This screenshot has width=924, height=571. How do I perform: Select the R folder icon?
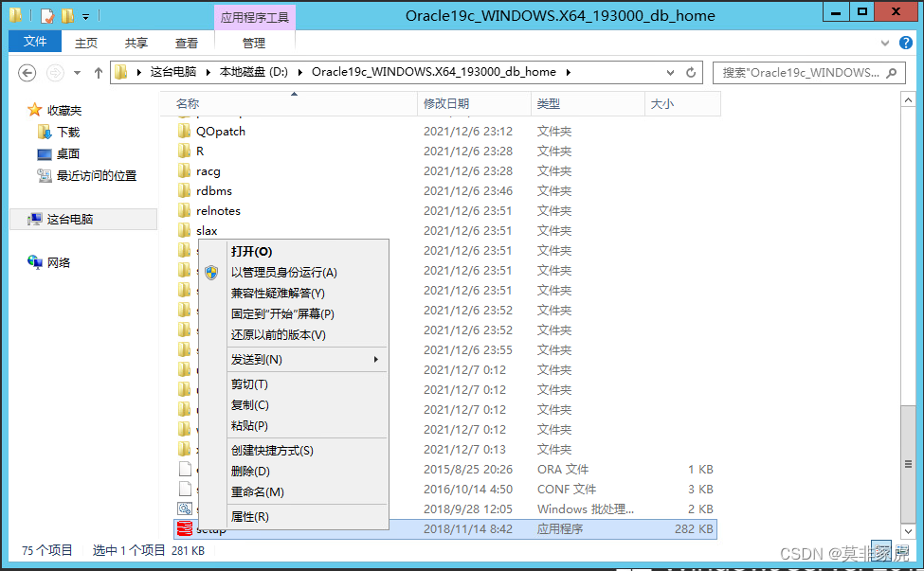coord(185,151)
